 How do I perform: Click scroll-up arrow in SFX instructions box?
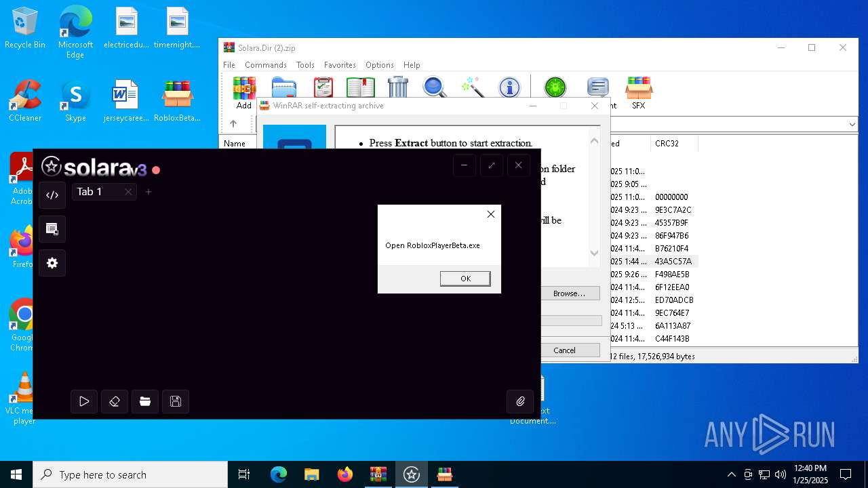click(594, 141)
